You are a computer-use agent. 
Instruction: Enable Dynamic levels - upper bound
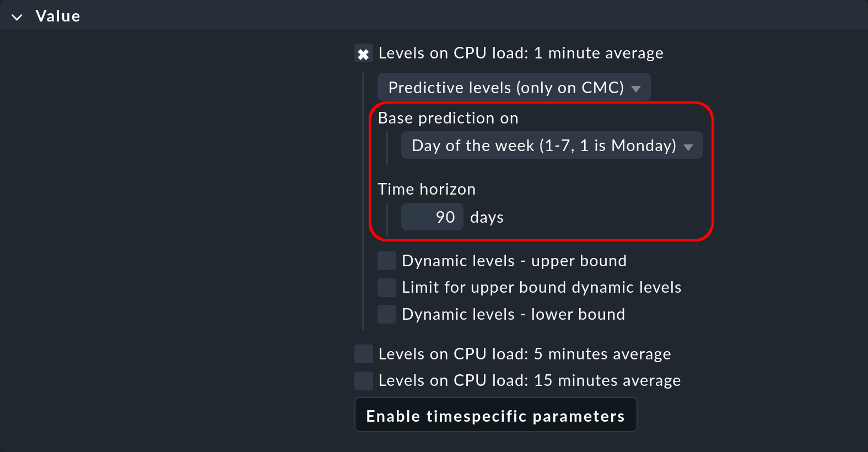point(386,260)
